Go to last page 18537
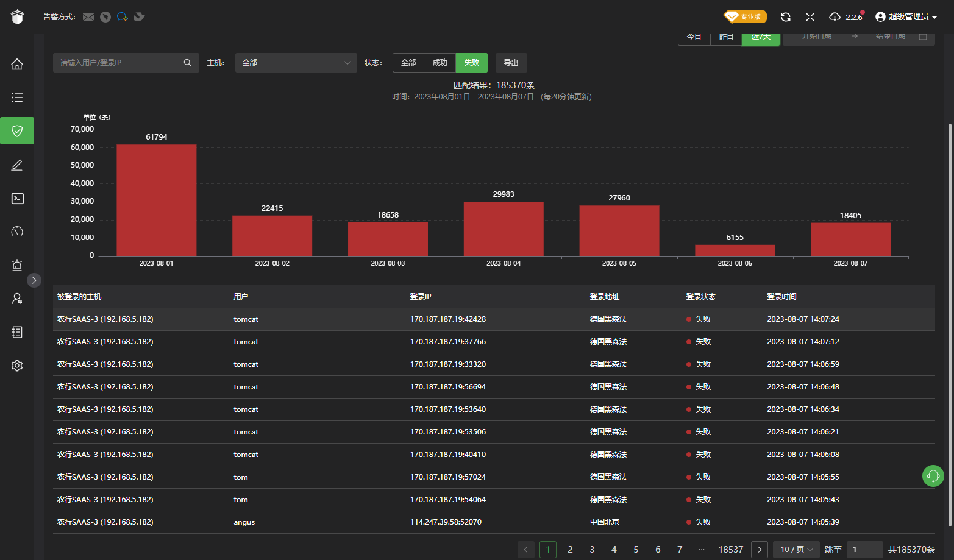The width and height of the screenshot is (954, 560). 731,550
